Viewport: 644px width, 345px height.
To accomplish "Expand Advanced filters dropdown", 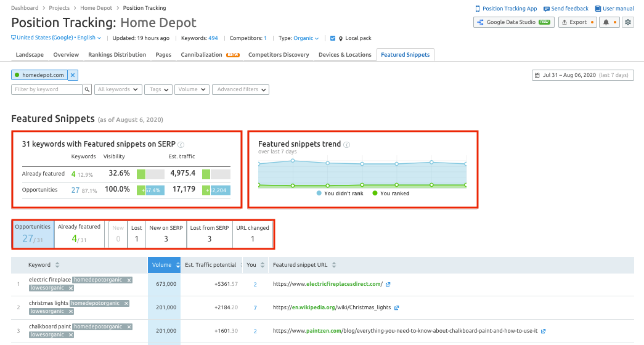I will 241,89.
